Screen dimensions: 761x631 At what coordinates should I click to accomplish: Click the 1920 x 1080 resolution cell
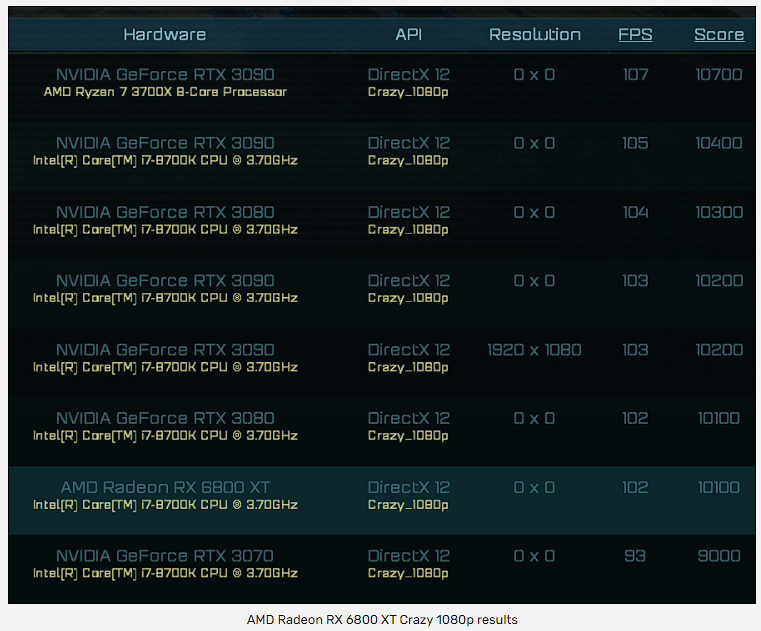[534, 350]
